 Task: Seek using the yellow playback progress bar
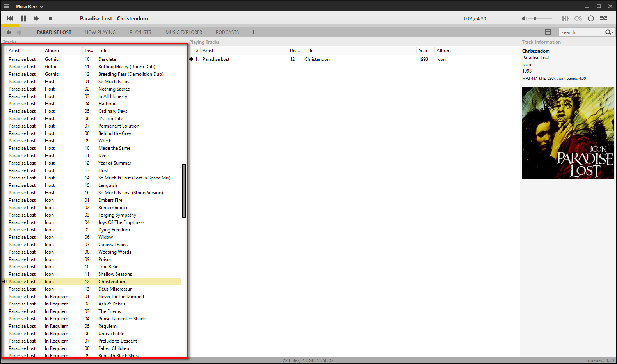pos(308,25)
